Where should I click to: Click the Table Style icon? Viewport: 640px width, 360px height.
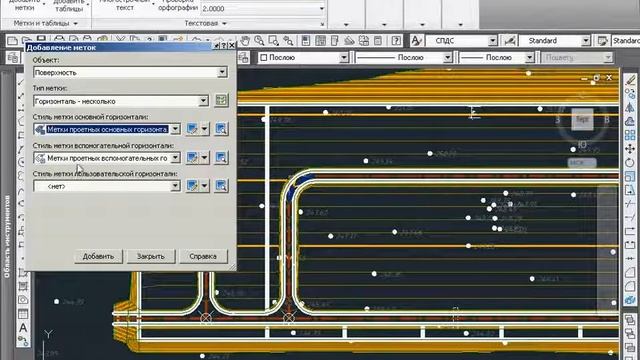coord(602,40)
